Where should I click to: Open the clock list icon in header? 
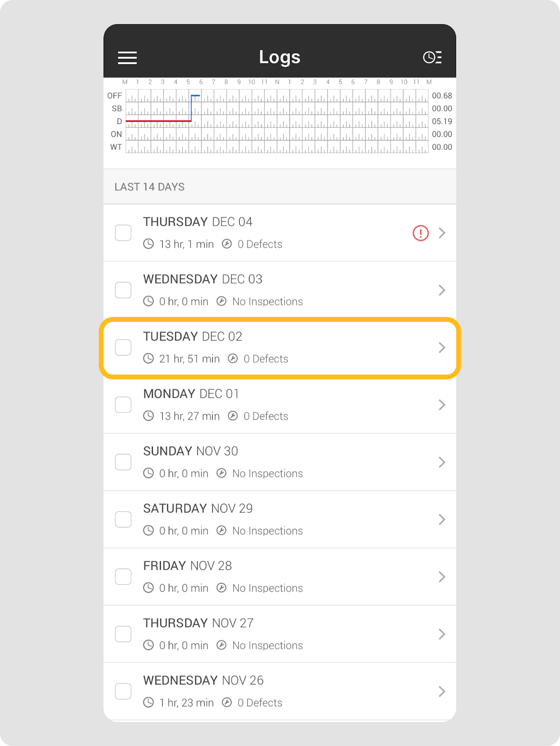(432, 57)
